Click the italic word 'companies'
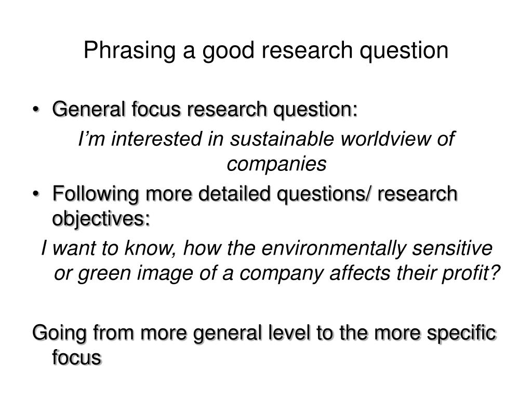 tap(276, 164)
